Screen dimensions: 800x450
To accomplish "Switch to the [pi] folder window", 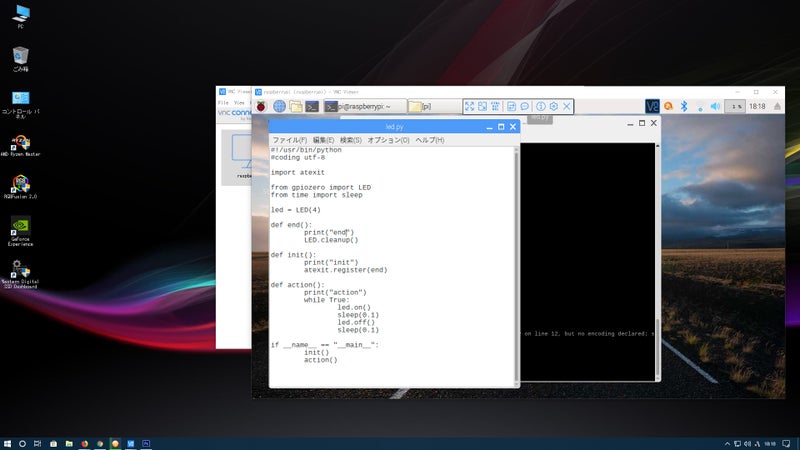I will [x=430, y=105].
